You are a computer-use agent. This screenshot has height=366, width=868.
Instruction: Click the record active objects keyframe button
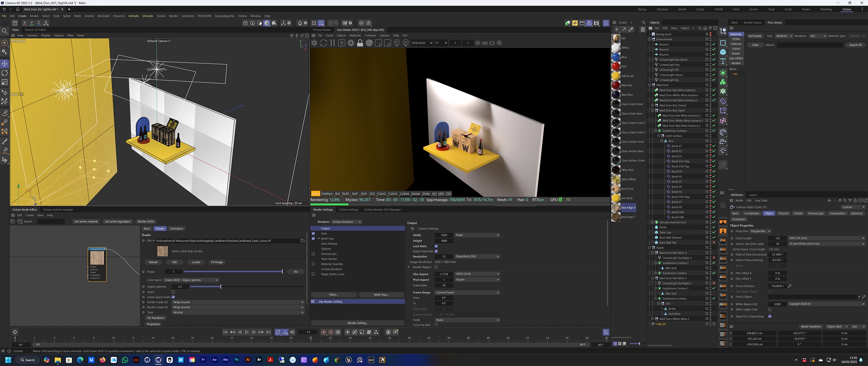[x=323, y=332]
